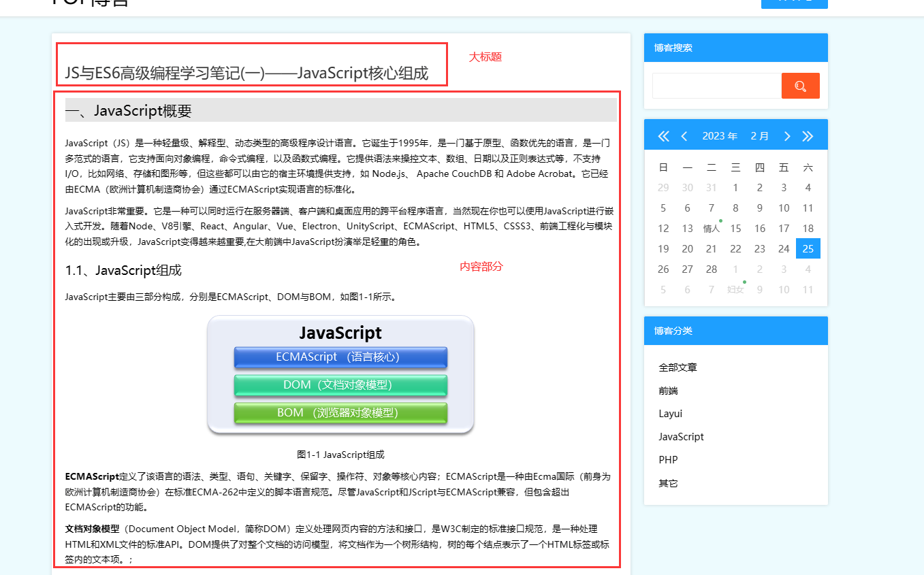Image resolution: width=924 pixels, height=575 pixels.
Task: Open JavaScript category under 博客分类
Action: point(681,437)
